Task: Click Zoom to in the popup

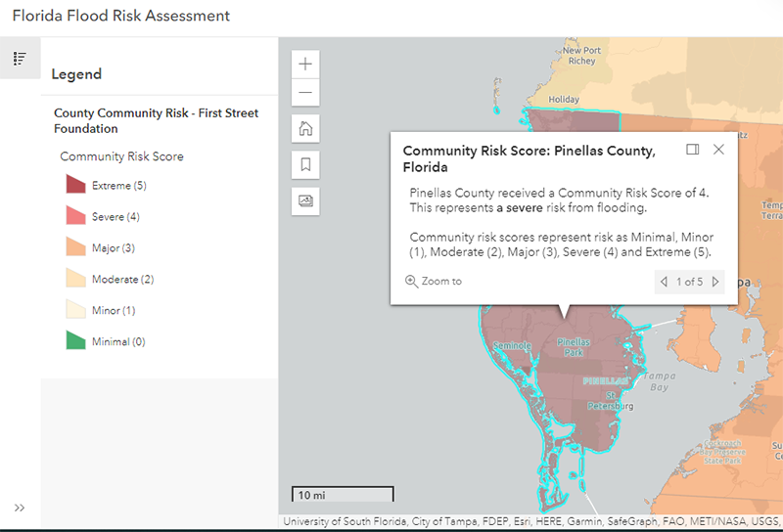Action: point(434,282)
